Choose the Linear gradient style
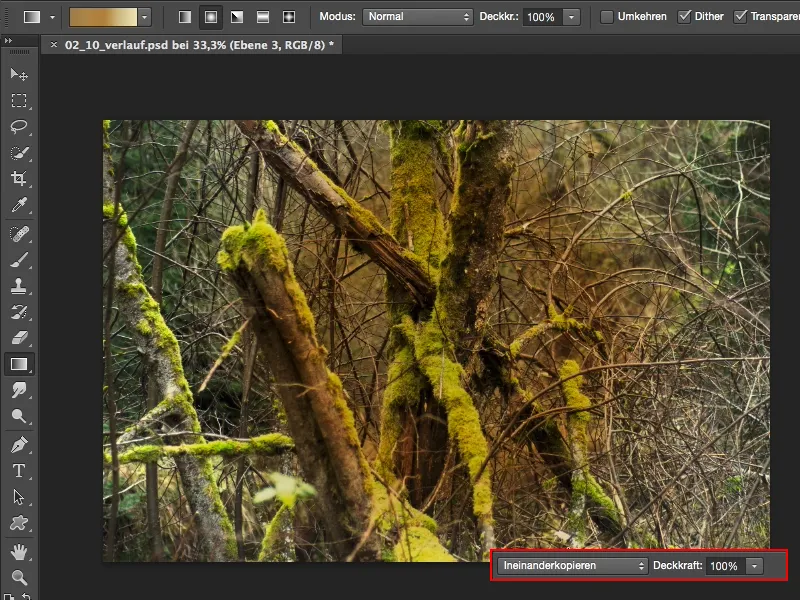Viewport: 800px width, 600px height. pos(187,16)
